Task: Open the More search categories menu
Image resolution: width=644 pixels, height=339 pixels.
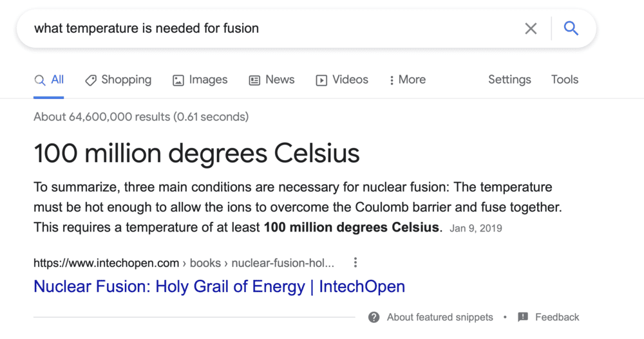Action: 408,80
